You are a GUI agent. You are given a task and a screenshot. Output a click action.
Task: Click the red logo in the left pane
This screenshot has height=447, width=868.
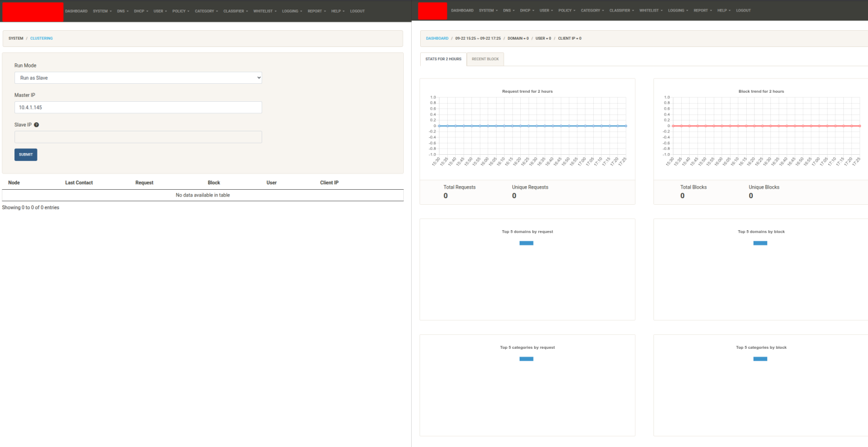click(x=33, y=11)
